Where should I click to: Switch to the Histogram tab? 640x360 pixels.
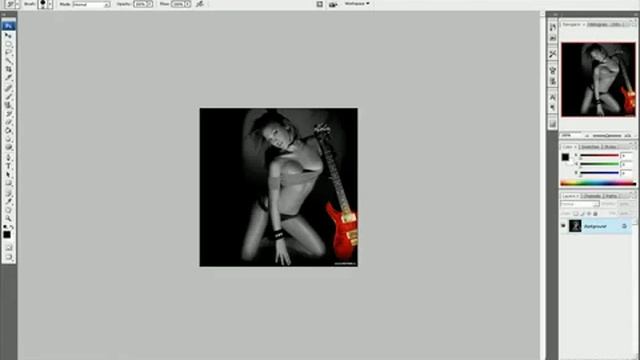click(598, 24)
